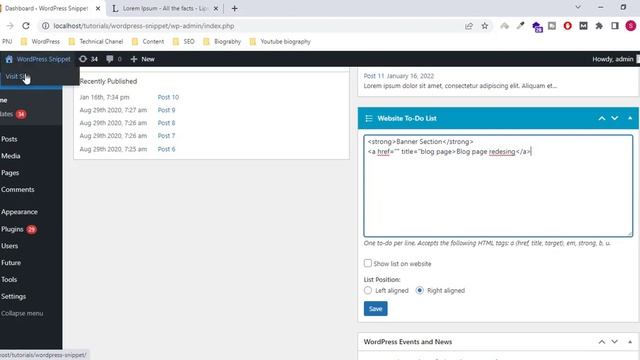Open a new browser tab
The width and height of the screenshot is (640, 360).
coord(234,8)
